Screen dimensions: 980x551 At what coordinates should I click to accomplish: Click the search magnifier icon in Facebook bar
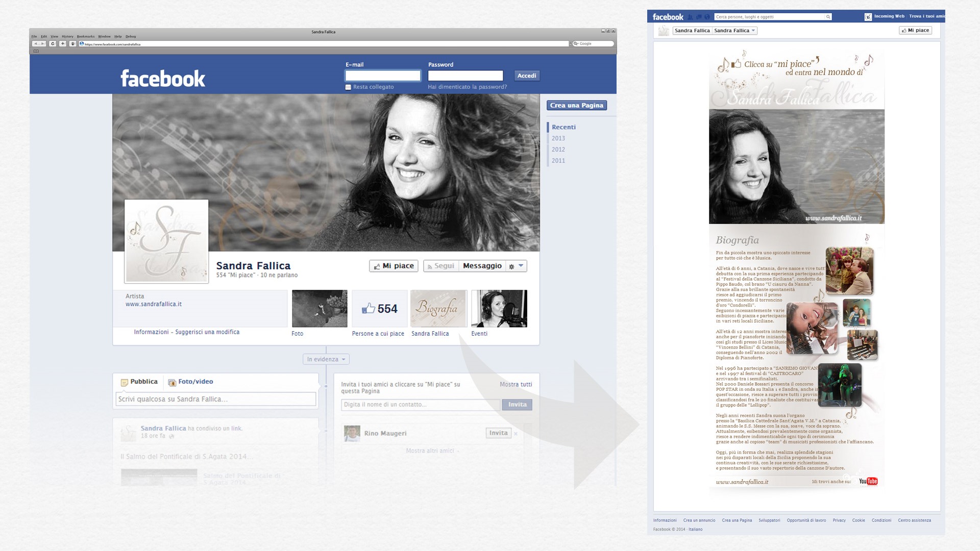(828, 17)
